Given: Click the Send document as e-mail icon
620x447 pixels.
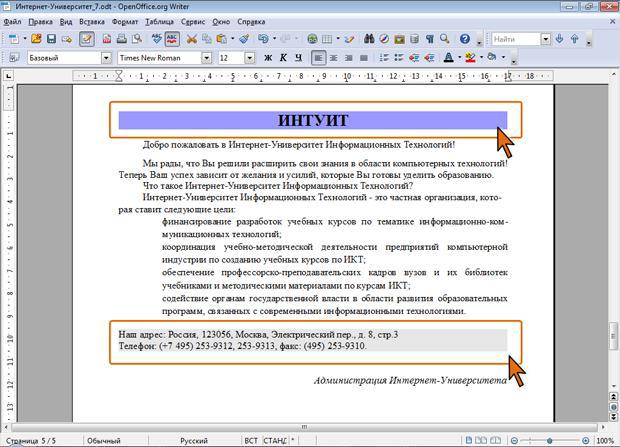Looking at the screenshot, I should (x=66, y=39).
